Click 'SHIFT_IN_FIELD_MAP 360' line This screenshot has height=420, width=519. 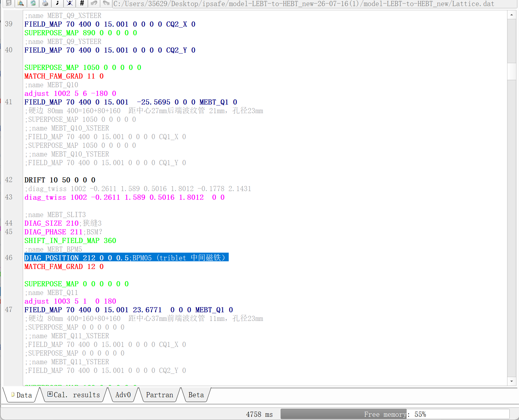70,240
